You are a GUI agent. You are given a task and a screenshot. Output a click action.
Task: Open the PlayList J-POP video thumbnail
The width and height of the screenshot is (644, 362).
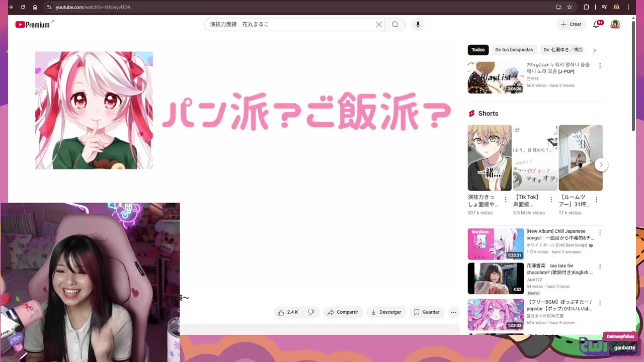pos(496,77)
